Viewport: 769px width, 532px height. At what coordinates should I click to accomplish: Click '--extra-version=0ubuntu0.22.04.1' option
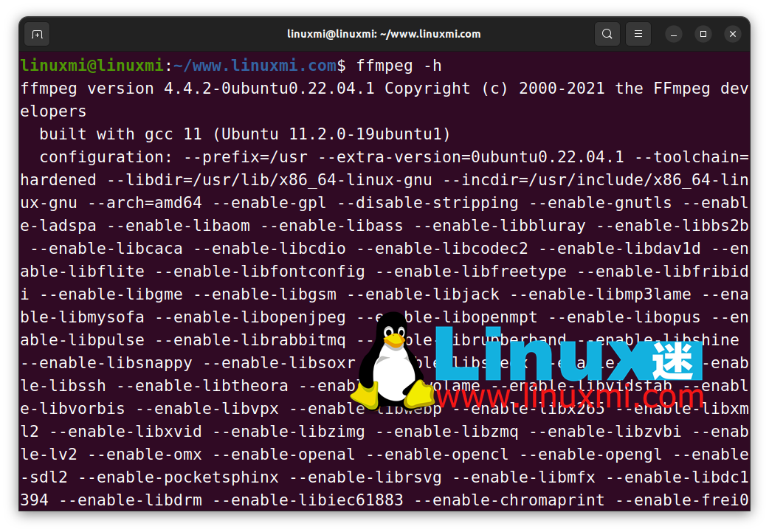[x=471, y=157]
